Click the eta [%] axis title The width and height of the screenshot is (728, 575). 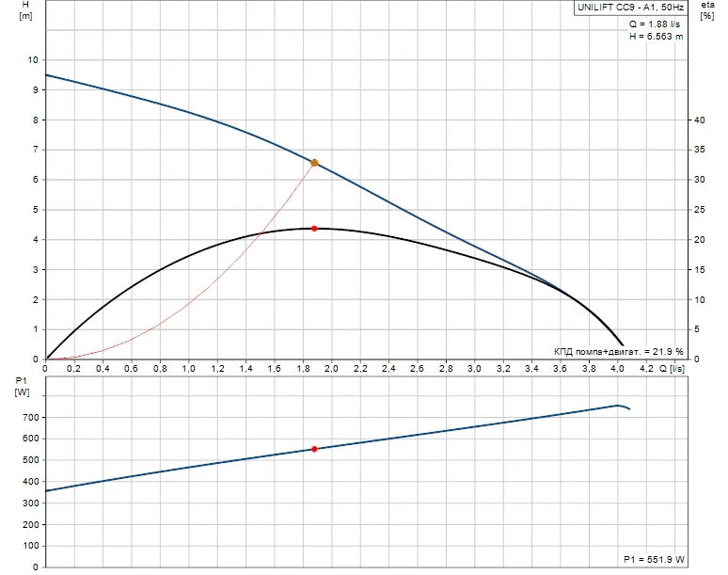click(706, 11)
